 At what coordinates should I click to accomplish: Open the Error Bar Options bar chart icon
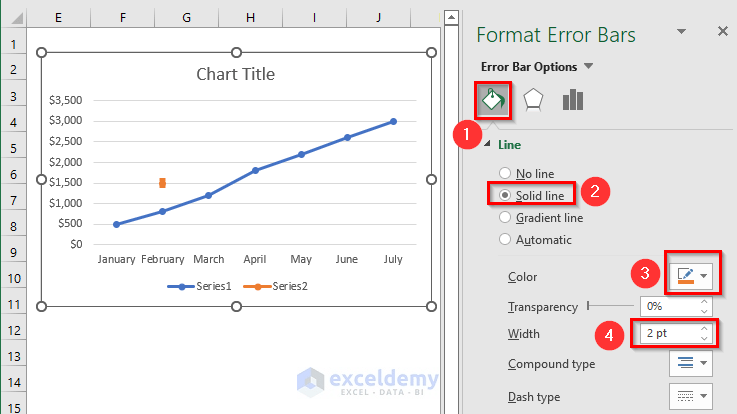(572, 100)
